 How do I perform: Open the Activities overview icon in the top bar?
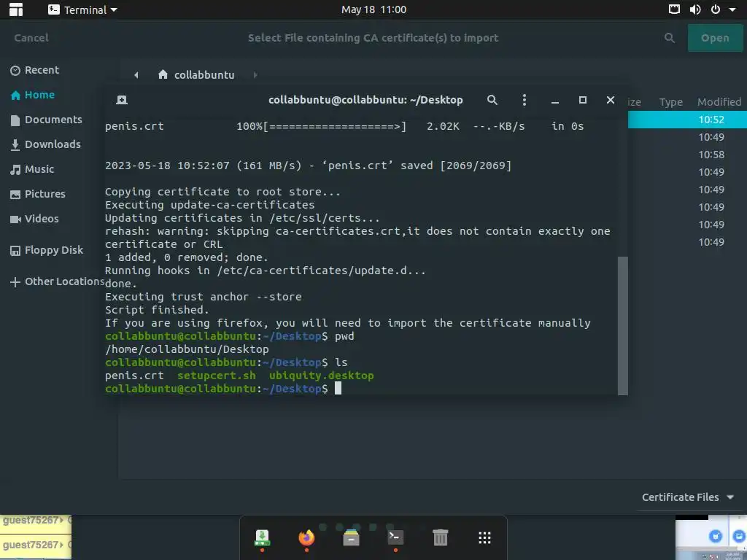coord(16,9)
